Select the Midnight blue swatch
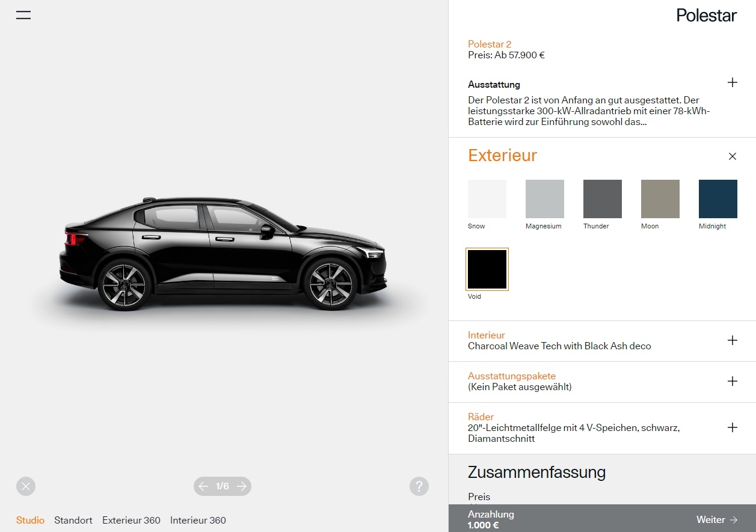The width and height of the screenshot is (756, 532). point(718,199)
